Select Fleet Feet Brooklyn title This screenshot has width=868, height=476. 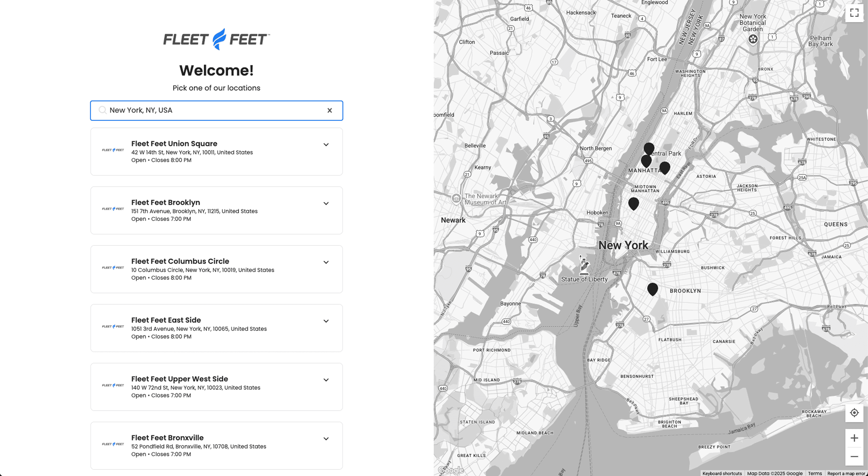click(x=166, y=202)
